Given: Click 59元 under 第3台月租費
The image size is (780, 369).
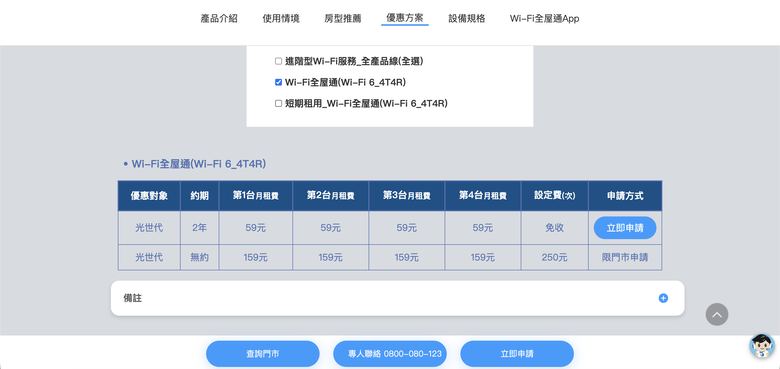Looking at the screenshot, I should (x=407, y=228).
